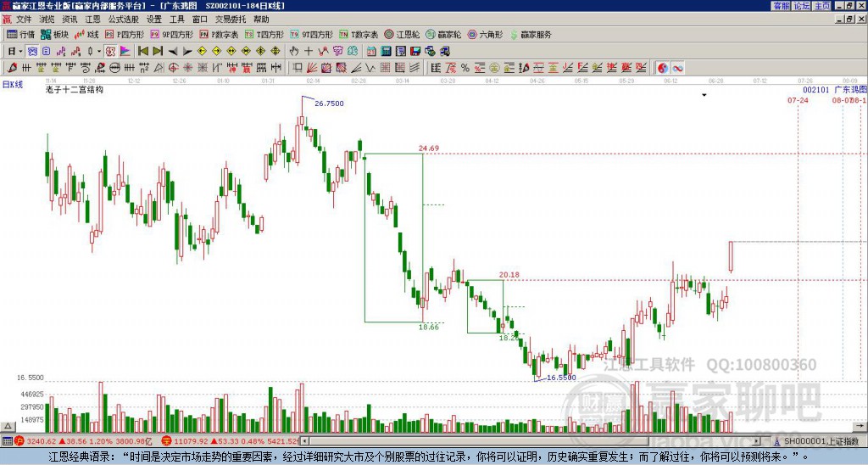868x465 pixels.
Task: Click the 客服 customer service button
Action: (781, 6)
